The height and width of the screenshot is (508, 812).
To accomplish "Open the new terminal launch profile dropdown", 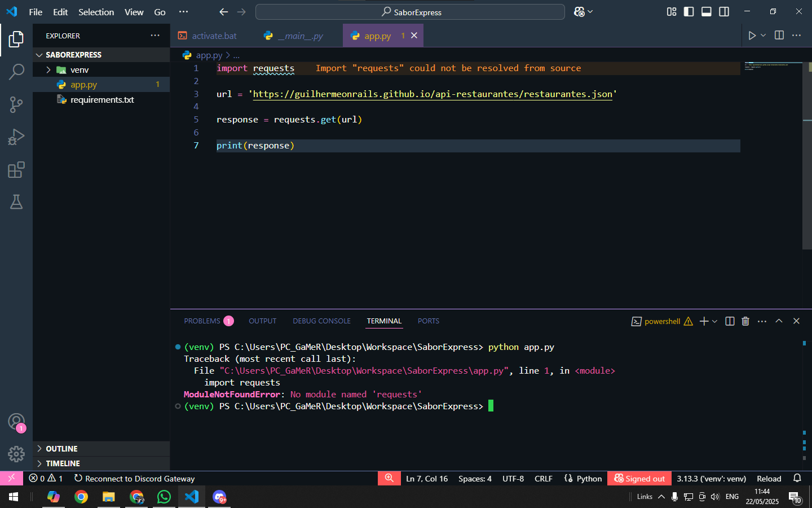I will tap(715, 321).
